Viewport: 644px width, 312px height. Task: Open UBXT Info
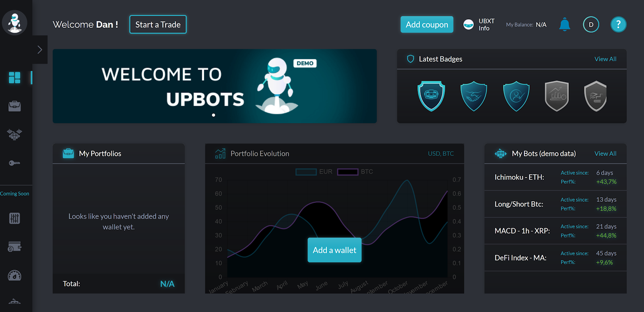486,25
